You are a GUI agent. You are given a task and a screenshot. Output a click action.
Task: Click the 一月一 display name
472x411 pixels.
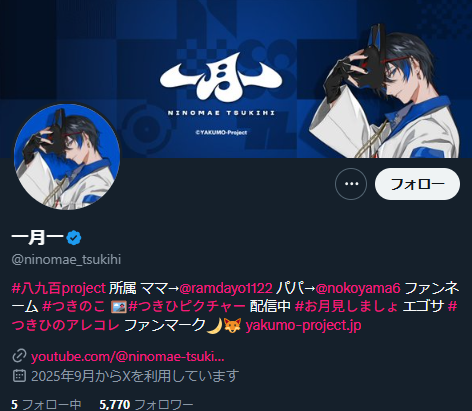[x=38, y=238]
